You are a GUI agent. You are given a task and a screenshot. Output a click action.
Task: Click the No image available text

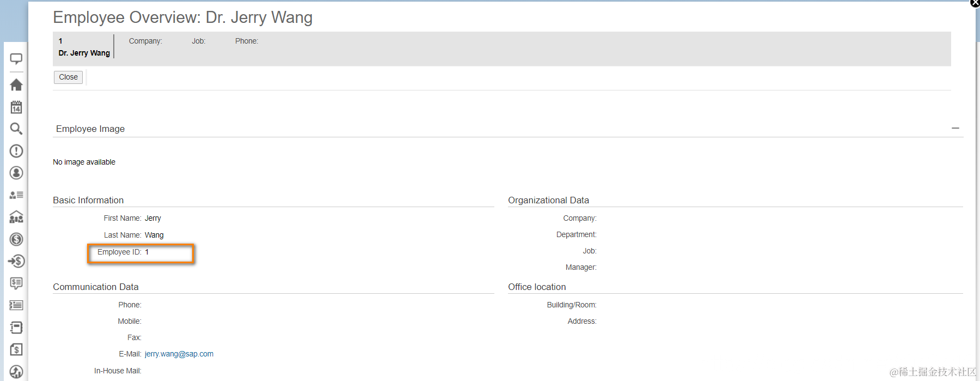(x=84, y=162)
